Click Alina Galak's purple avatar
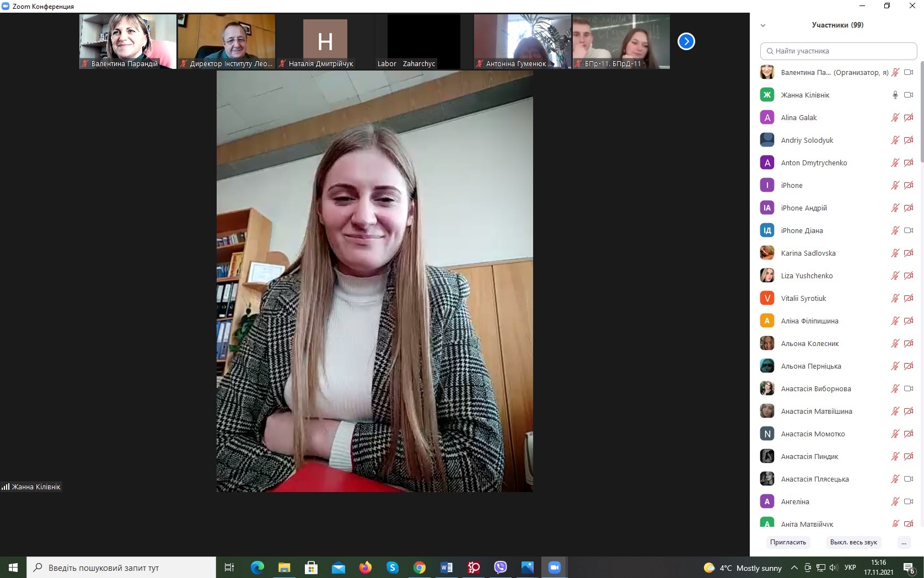 [767, 117]
